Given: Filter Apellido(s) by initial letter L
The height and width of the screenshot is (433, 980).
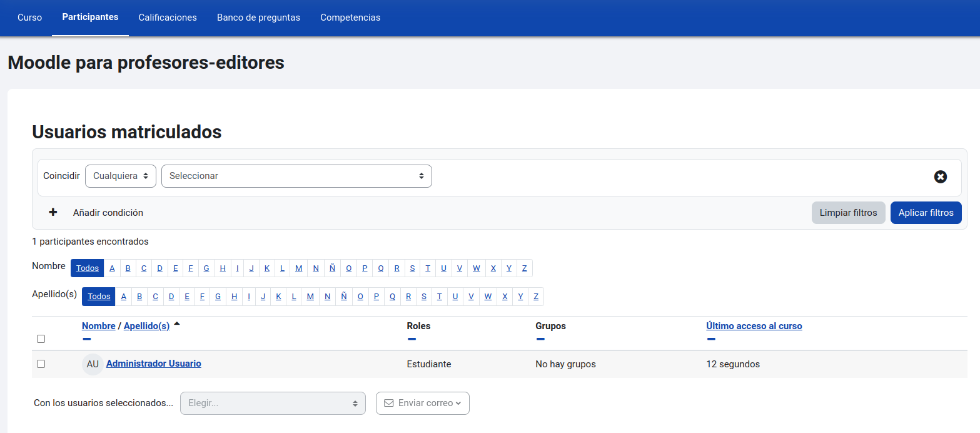Looking at the screenshot, I should coord(294,297).
